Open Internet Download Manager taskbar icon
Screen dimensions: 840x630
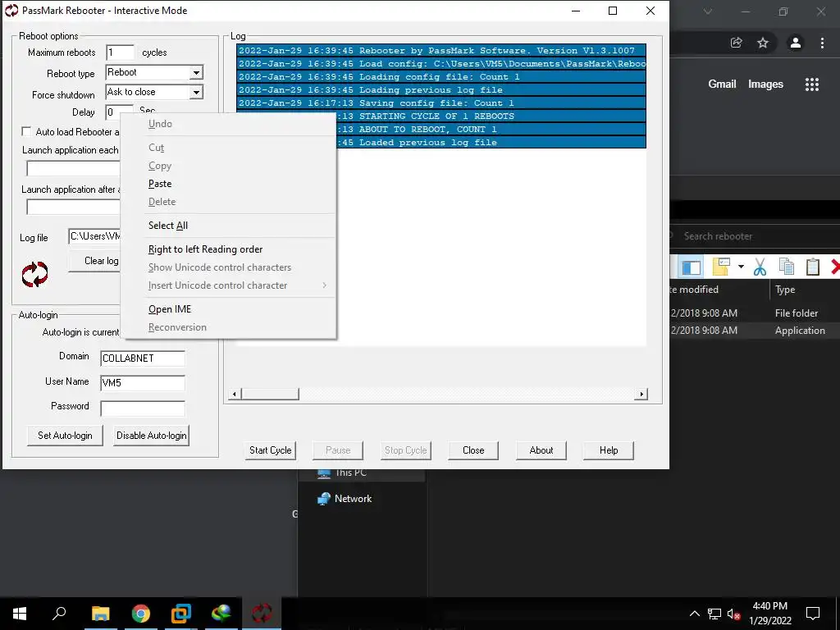point(221,614)
